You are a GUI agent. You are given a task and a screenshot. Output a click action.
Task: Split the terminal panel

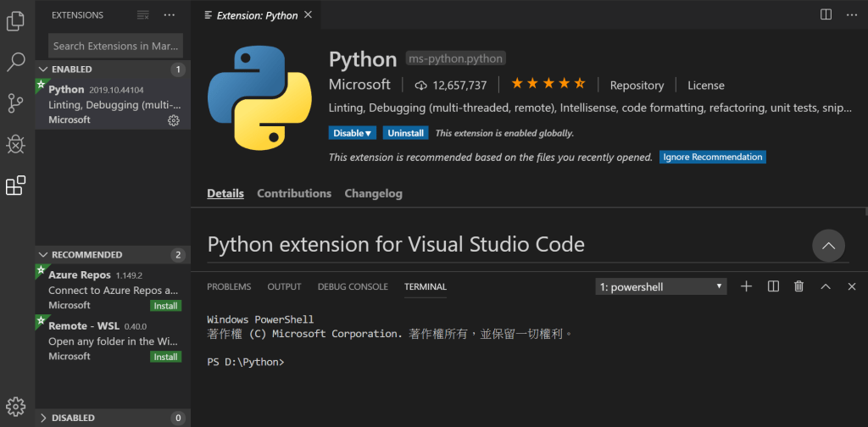tap(773, 286)
